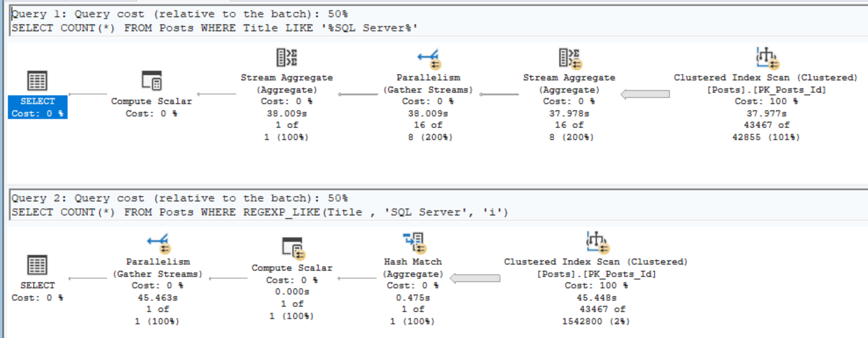This screenshot has width=868, height=338.
Task: Select the highlighted SELECT operator in Query 1
Action: pos(37,107)
